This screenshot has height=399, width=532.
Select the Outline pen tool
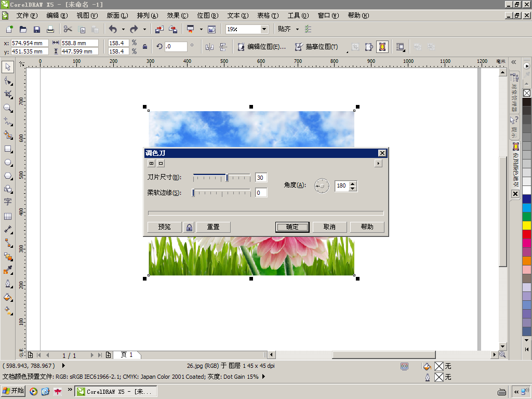click(x=8, y=284)
